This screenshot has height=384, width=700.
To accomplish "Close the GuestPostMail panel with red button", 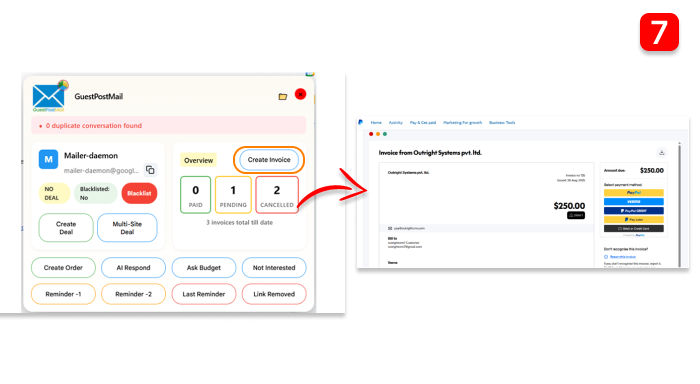I will 300,95.
